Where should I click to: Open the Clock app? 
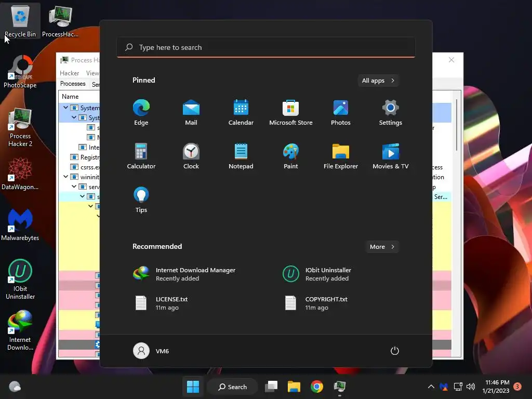[x=191, y=156]
